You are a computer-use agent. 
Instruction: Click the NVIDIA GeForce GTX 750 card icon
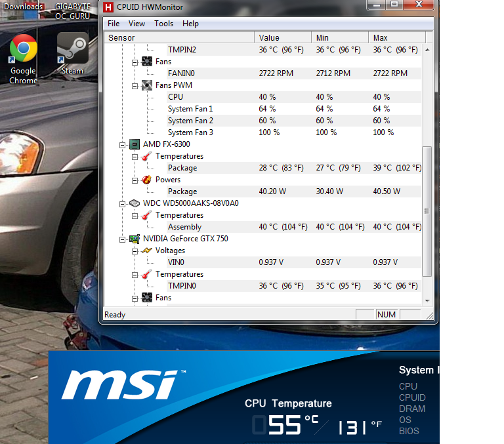tap(135, 239)
